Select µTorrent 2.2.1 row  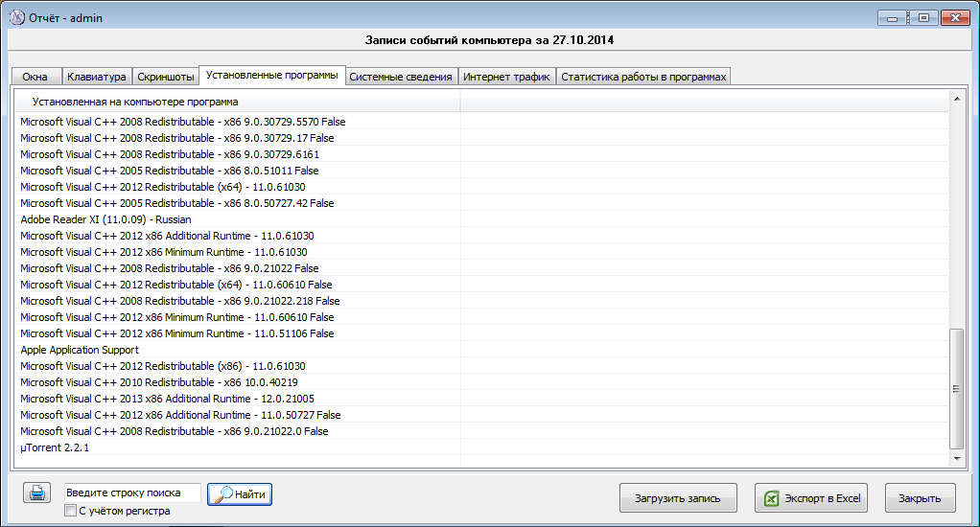tap(481, 447)
